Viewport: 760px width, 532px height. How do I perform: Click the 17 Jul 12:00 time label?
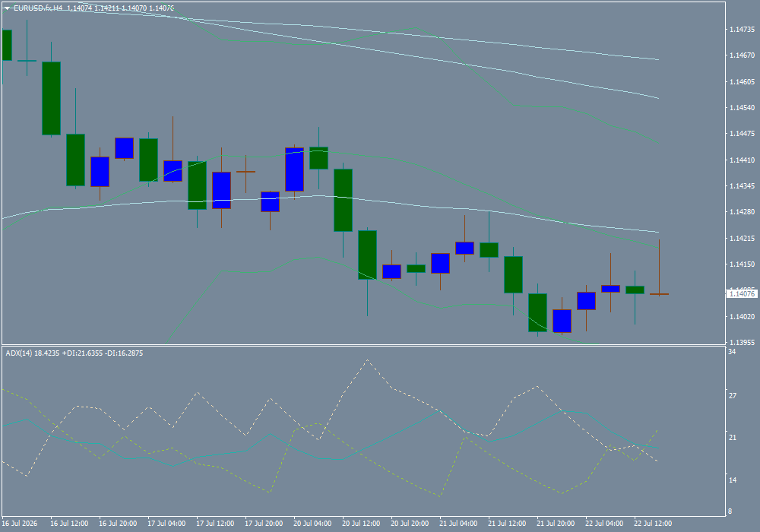(215, 524)
